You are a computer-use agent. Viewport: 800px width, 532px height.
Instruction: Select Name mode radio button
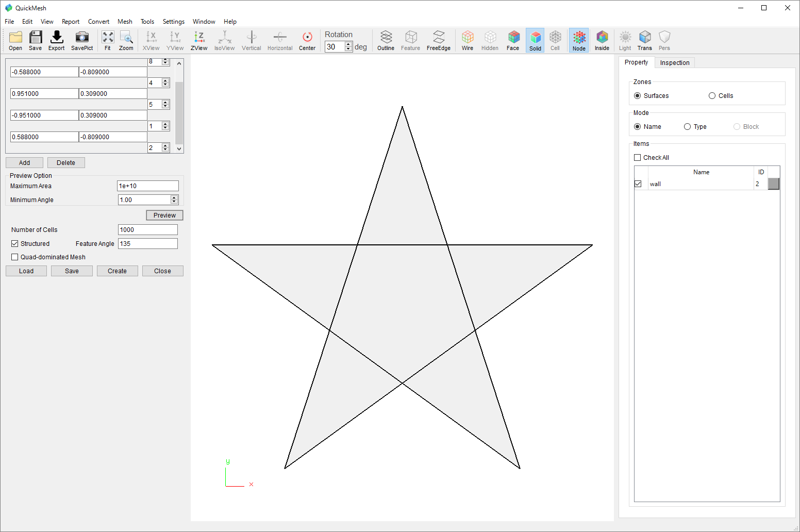pos(638,127)
